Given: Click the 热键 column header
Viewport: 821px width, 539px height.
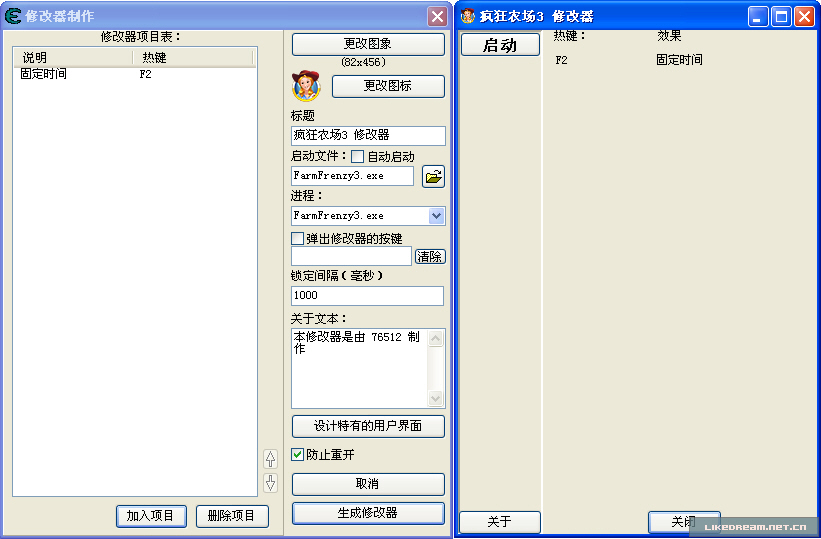Looking at the screenshot, I should pos(193,58).
